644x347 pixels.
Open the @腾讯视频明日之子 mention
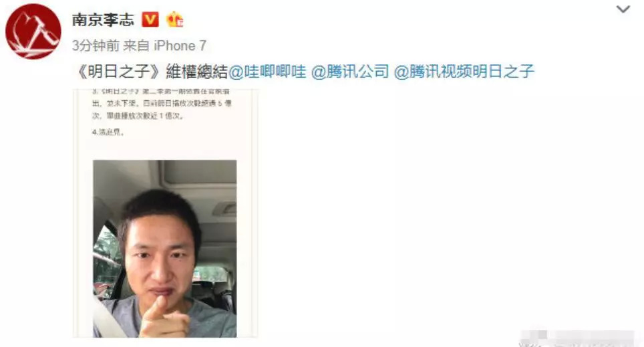pos(464,72)
